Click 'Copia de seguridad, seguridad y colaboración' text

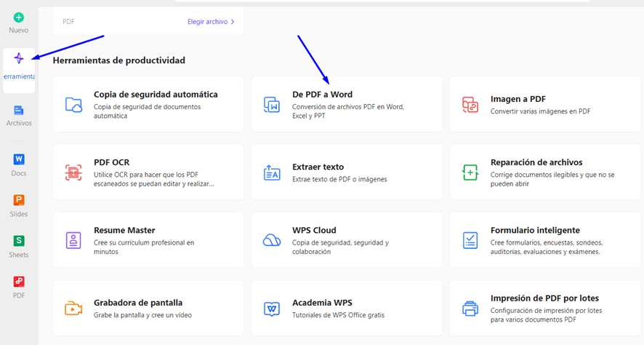(x=340, y=247)
